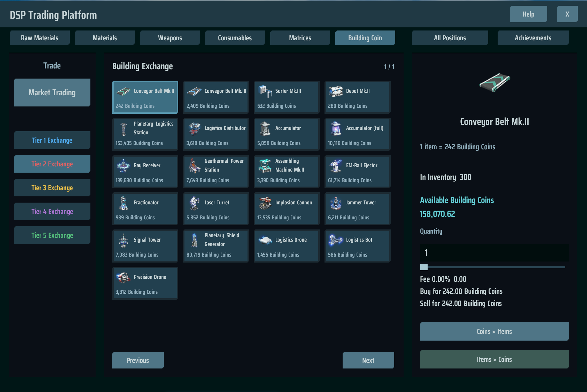The width and height of the screenshot is (587, 392).
Task: Pick the Jammer Tower icon
Action: 336,203
